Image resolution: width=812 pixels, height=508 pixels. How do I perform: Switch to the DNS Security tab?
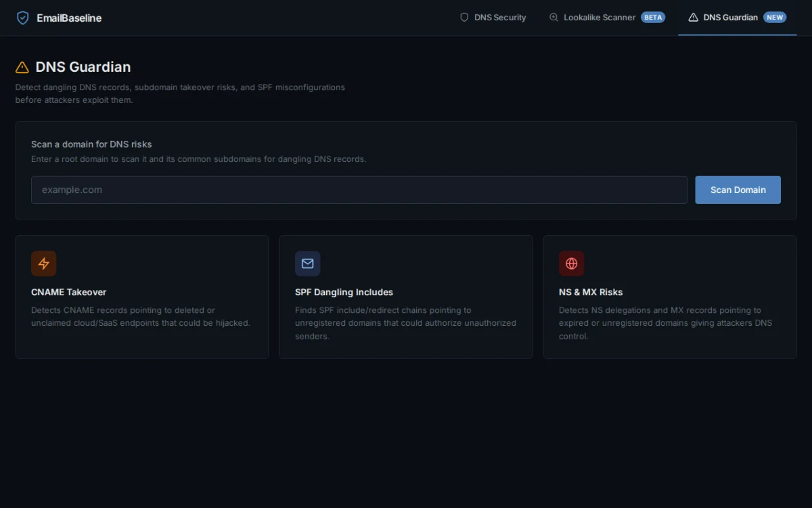[493, 18]
